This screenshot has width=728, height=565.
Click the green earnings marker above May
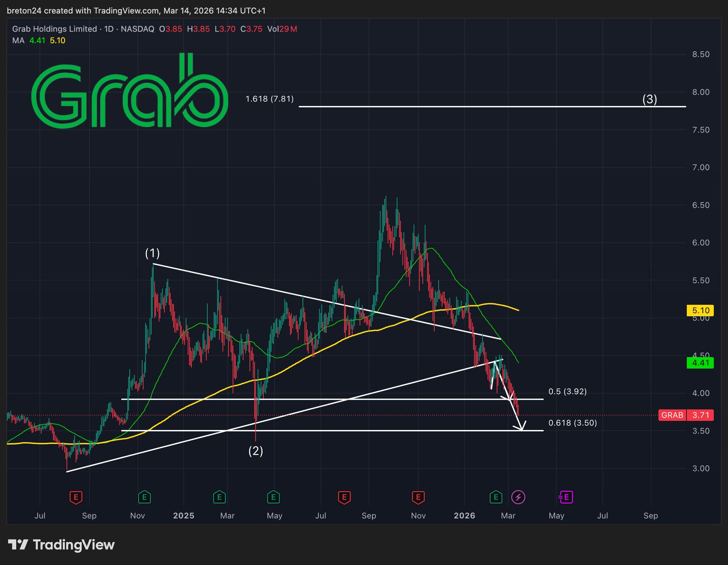tap(273, 497)
